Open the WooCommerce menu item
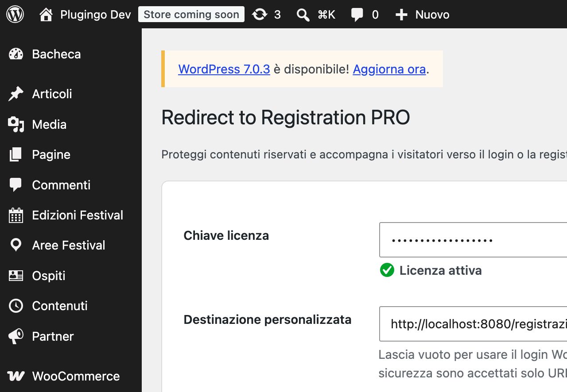 [x=71, y=376]
